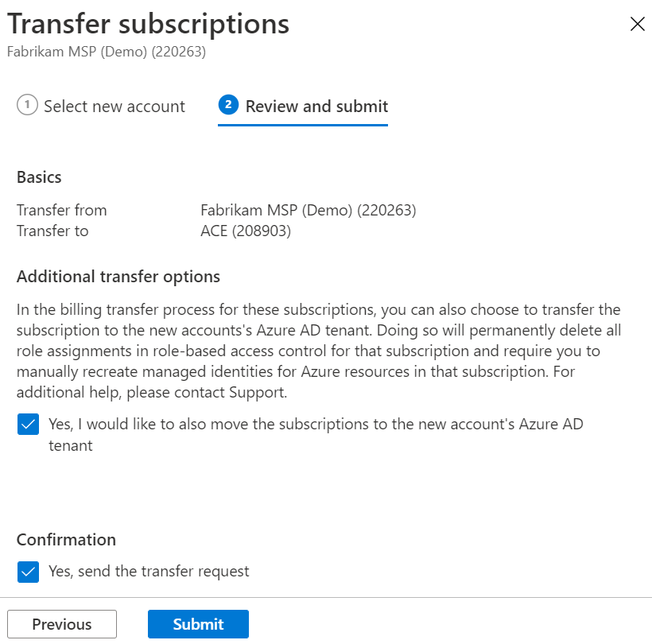
Task: Click the Additional transfer options heading
Action: (118, 277)
